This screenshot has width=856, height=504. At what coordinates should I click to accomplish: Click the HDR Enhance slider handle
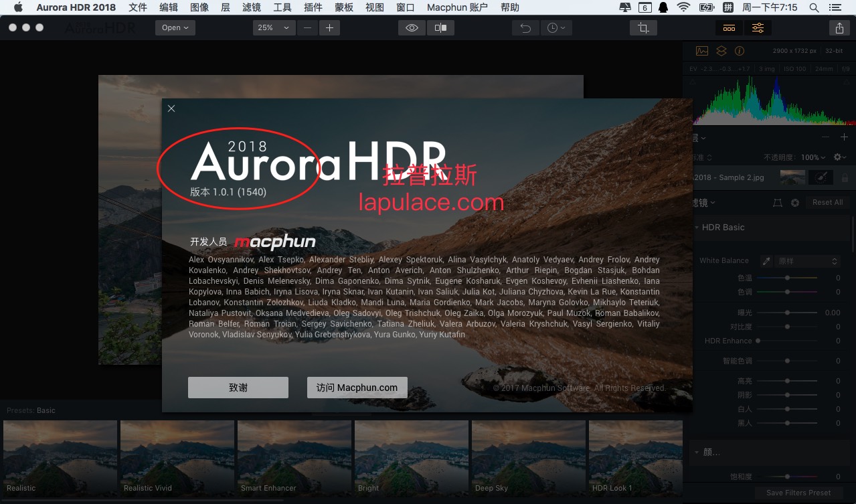coord(758,341)
